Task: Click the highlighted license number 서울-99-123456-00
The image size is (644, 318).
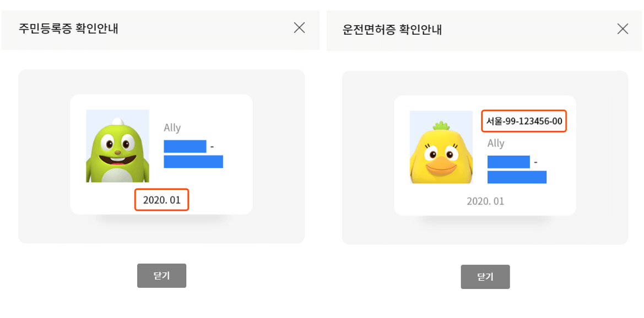Action: (x=523, y=123)
